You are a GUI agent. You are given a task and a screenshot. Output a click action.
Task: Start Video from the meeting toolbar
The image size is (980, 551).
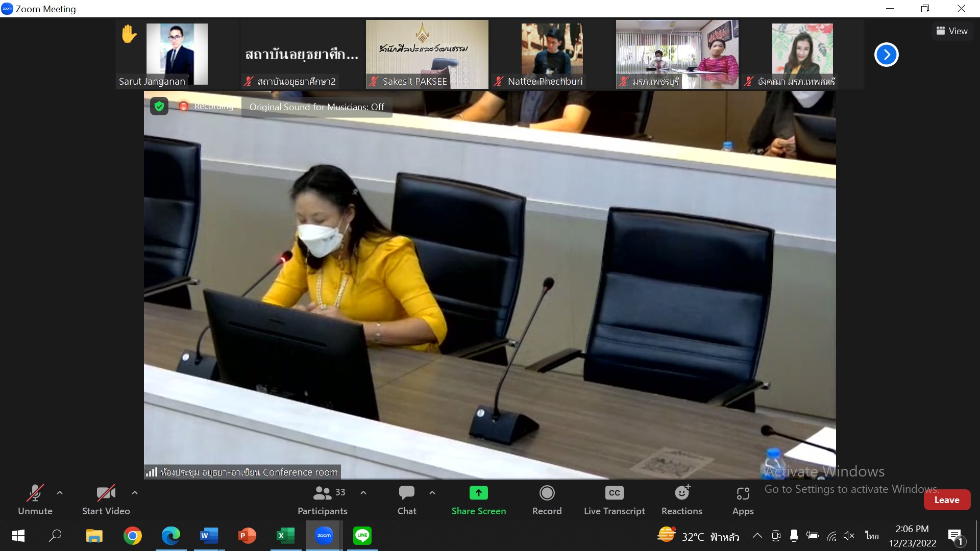[106, 500]
